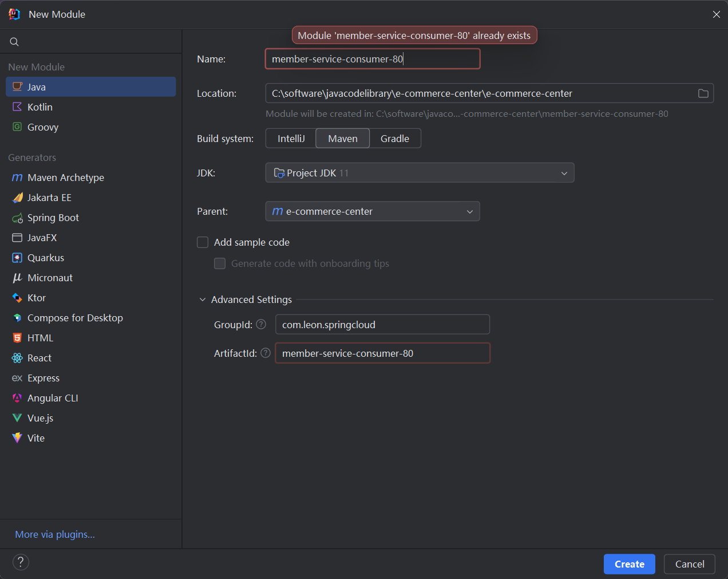Click into the module Name field
This screenshot has height=579, width=728.
coord(372,59)
